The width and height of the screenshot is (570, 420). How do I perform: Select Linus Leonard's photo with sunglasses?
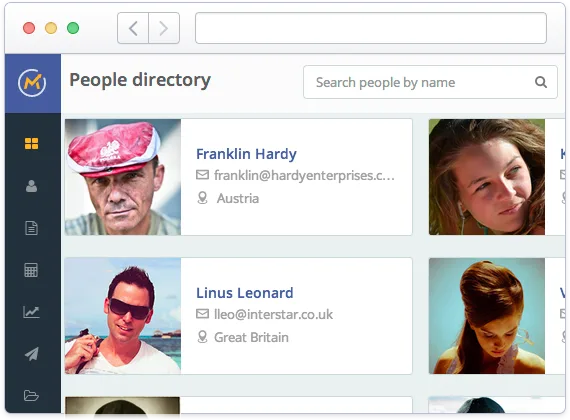pos(123,316)
